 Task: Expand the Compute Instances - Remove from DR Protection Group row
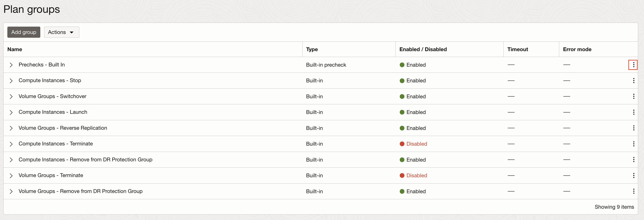tap(11, 159)
